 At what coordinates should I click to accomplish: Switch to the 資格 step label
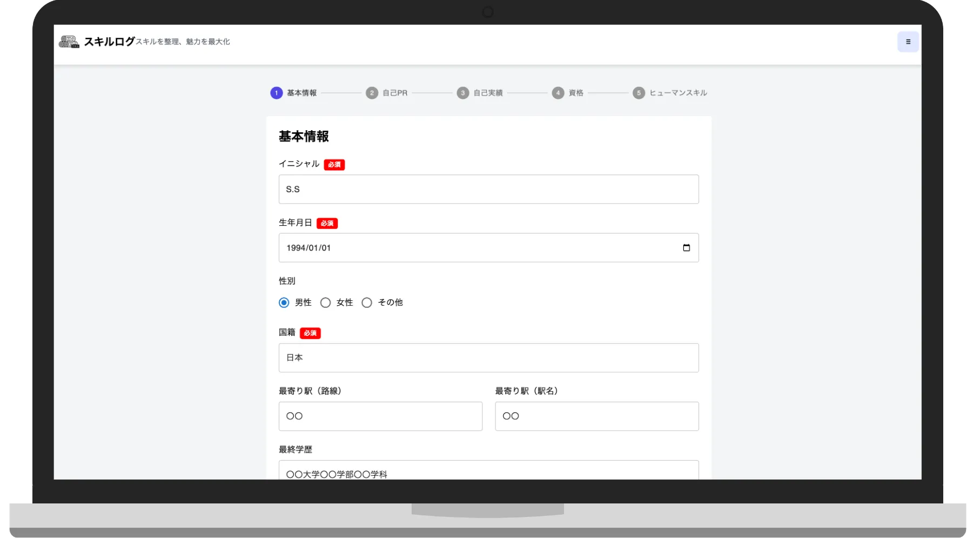(575, 93)
